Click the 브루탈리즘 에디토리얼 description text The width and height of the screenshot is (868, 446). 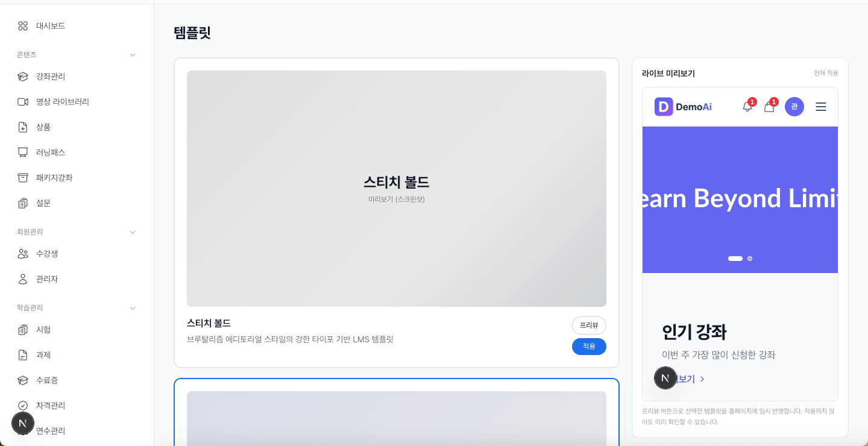click(x=290, y=339)
